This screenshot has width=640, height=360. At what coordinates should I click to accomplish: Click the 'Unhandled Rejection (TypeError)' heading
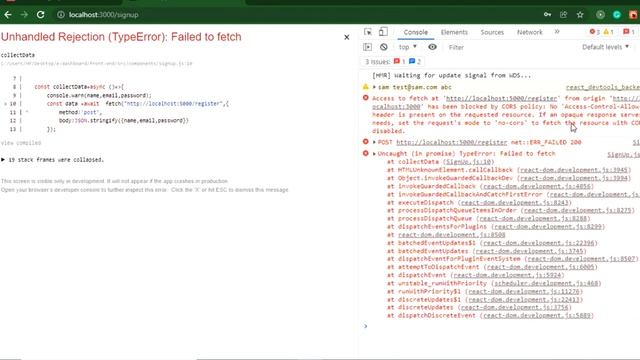[x=121, y=37]
